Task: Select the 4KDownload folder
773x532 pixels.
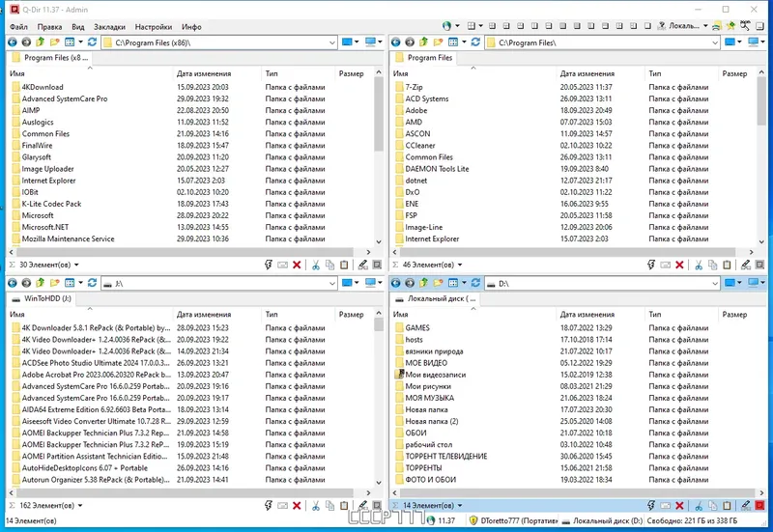Action: point(43,87)
